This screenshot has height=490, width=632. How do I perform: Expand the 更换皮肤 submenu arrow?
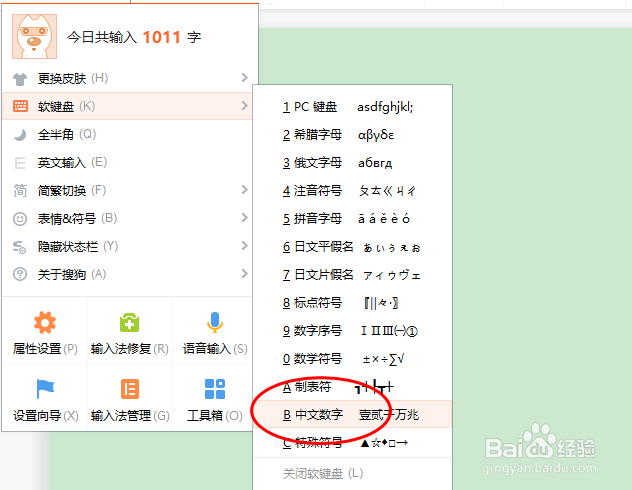pos(244,77)
